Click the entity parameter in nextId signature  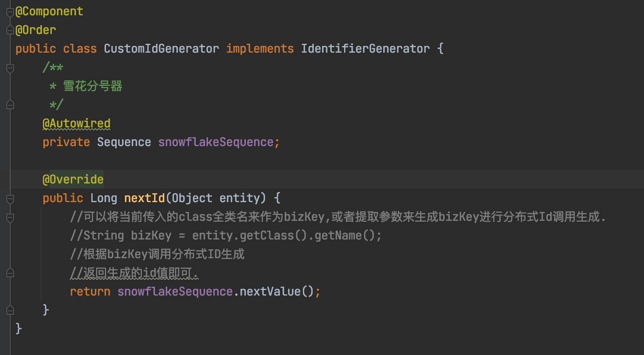pyautogui.click(x=239, y=198)
